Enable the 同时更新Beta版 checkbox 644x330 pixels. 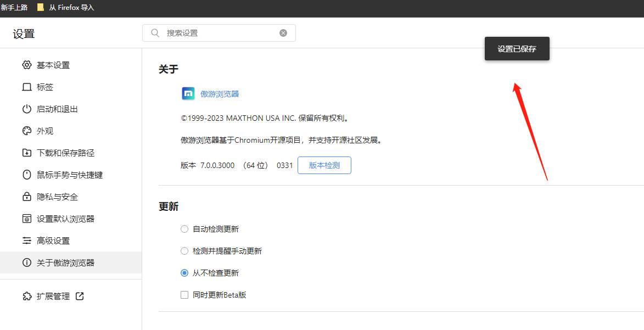click(184, 295)
